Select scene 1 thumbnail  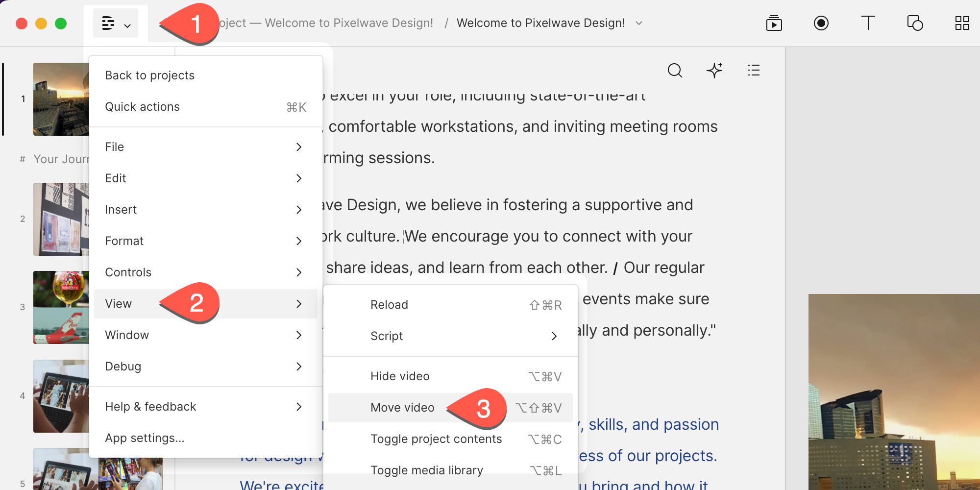61,99
